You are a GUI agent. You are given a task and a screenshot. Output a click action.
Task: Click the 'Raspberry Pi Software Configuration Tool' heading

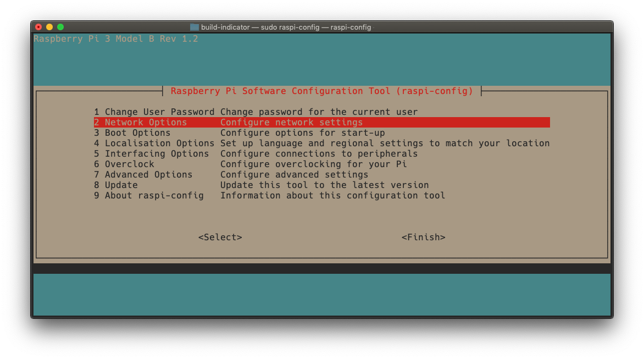[x=322, y=91]
